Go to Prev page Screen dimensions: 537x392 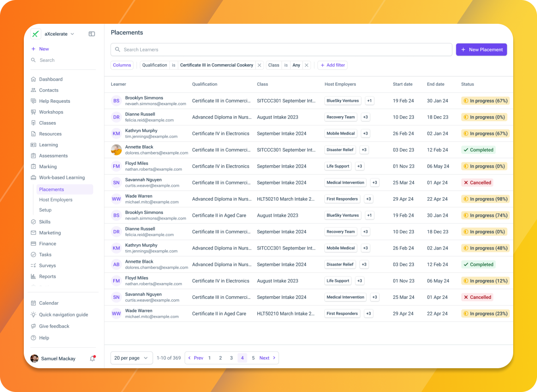click(x=195, y=358)
